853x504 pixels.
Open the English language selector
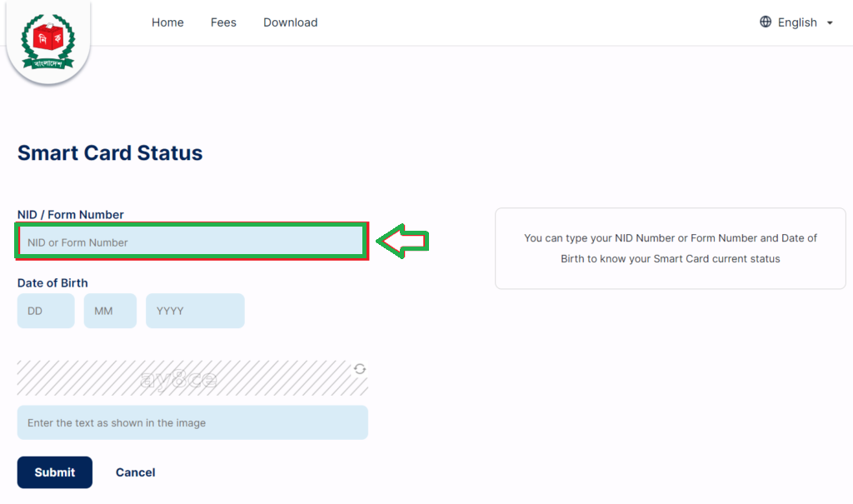[x=797, y=22]
